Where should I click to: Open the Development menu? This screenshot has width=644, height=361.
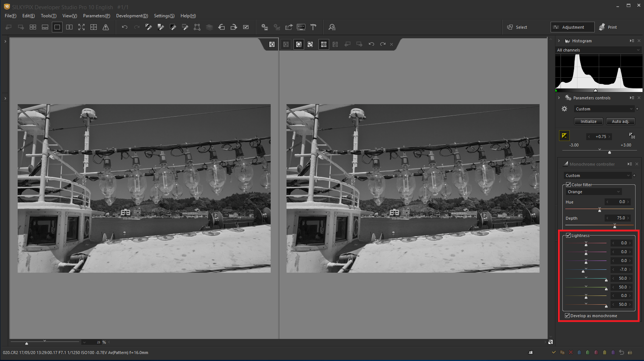point(132,16)
